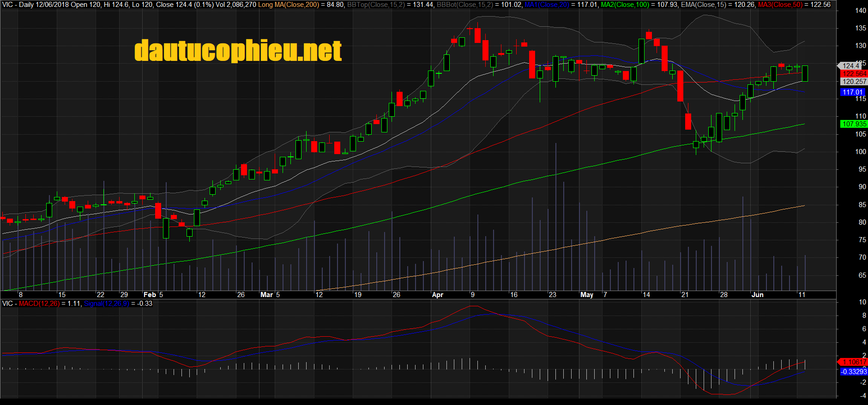Select the BBTop(Close,15,2) indicator label

tap(377, 5)
